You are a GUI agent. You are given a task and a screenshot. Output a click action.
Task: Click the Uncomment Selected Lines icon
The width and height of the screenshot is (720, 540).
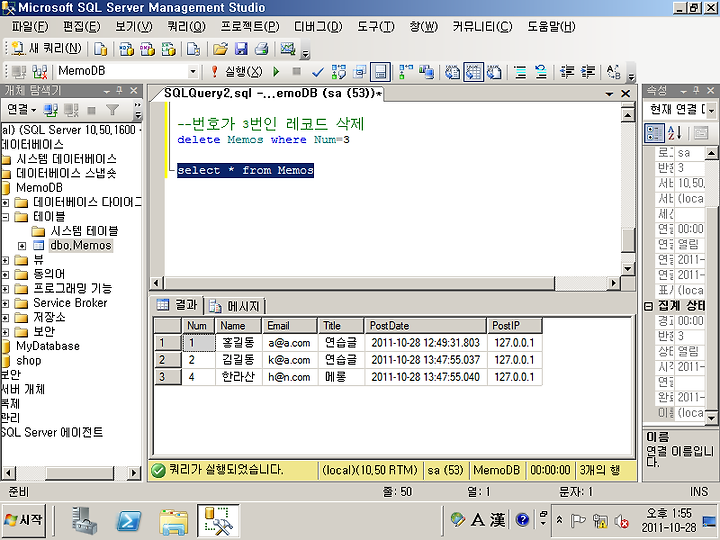(x=541, y=72)
